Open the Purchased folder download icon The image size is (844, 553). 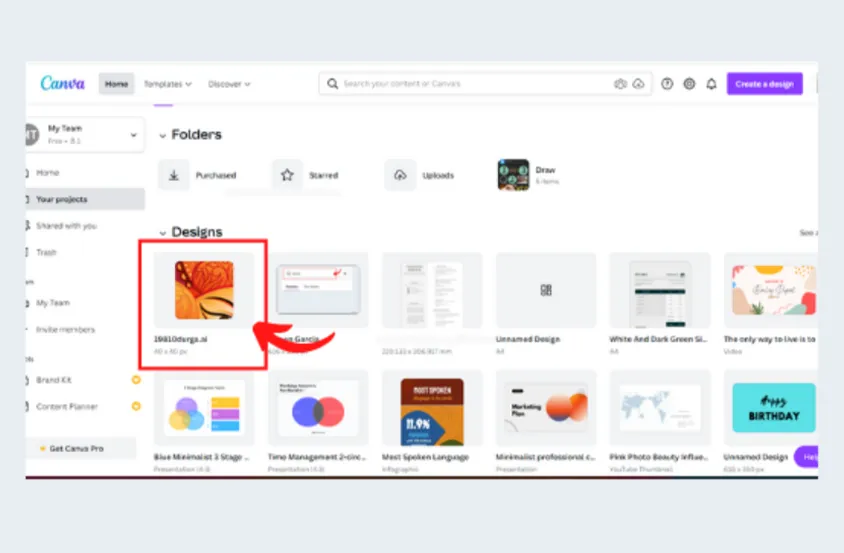pyautogui.click(x=174, y=175)
